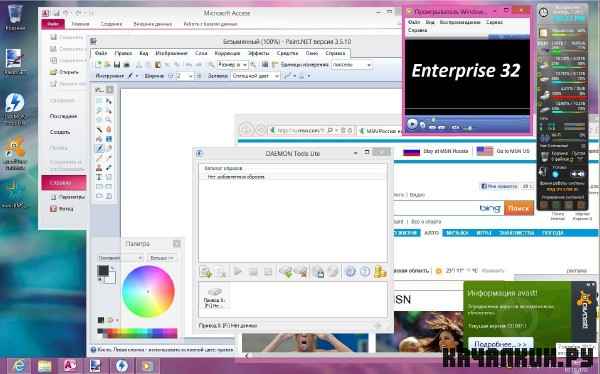Image resolution: width=600 pixels, height=374 pixels.
Task: Swap primary and secondary colors in palette
Action: 112,268
